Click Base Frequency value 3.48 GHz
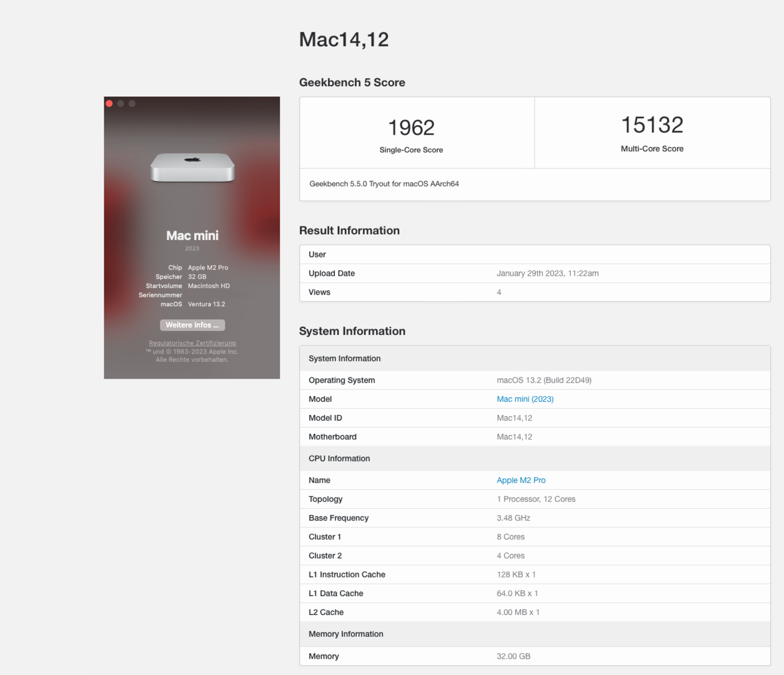Viewport: 784px width, 675px height. click(514, 518)
